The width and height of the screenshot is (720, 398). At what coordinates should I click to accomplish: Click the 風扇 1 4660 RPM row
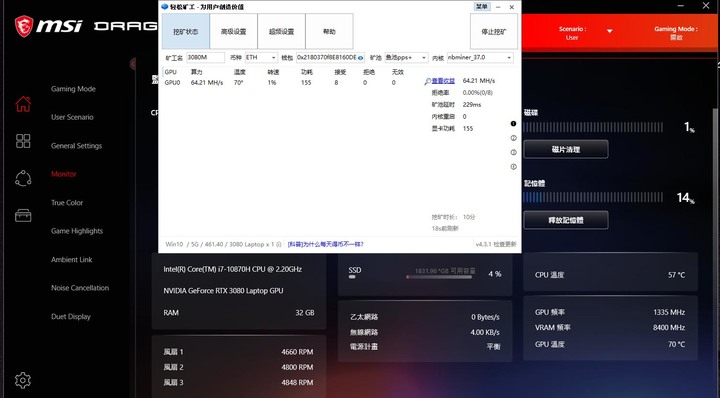pos(238,352)
